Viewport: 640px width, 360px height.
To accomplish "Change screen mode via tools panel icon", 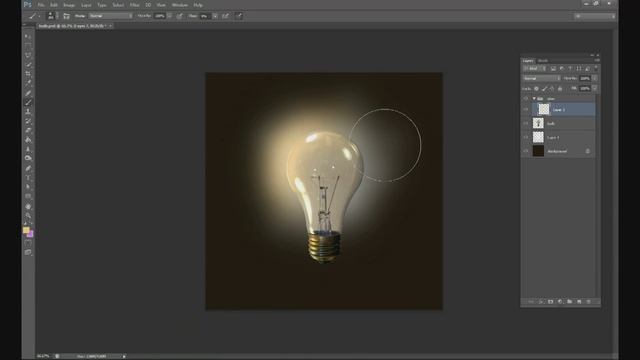I will [x=28, y=253].
